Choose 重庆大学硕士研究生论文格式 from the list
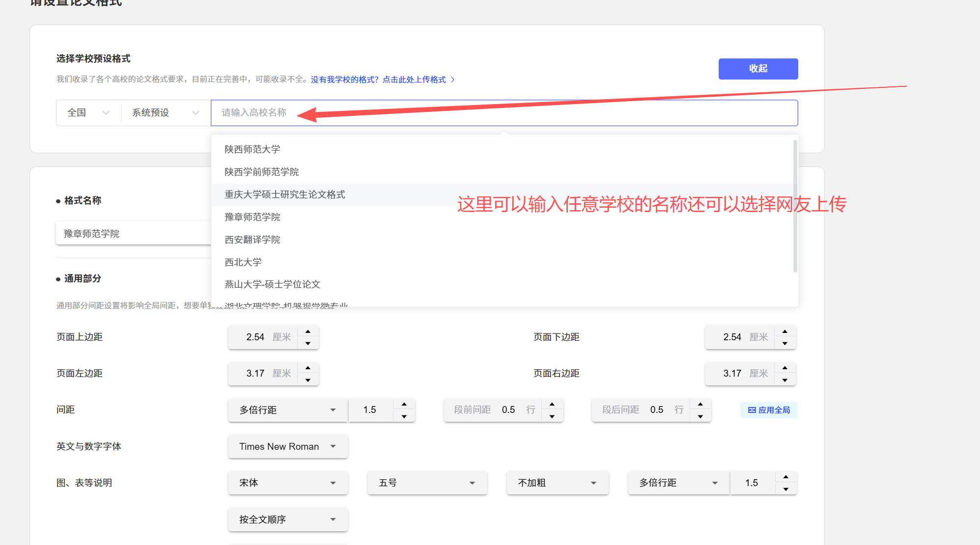Viewport: 980px width, 545px height. click(x=285, y=194)
